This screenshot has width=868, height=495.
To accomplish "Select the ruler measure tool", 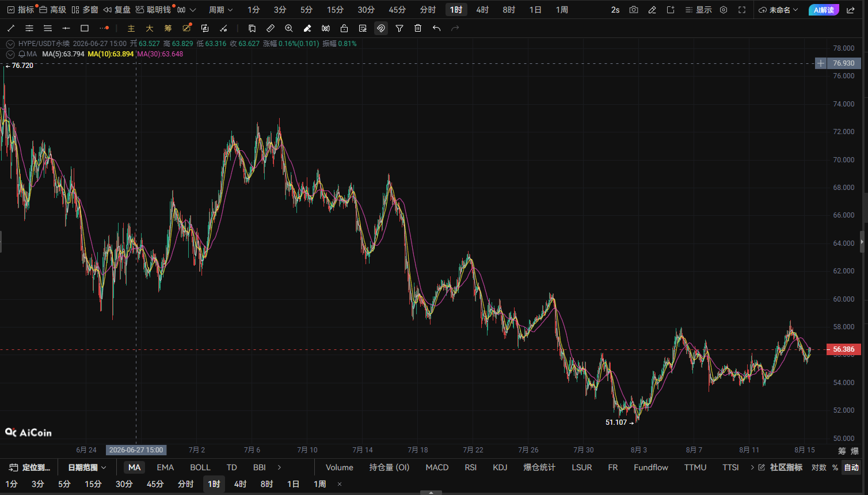I will click(271, 28).
